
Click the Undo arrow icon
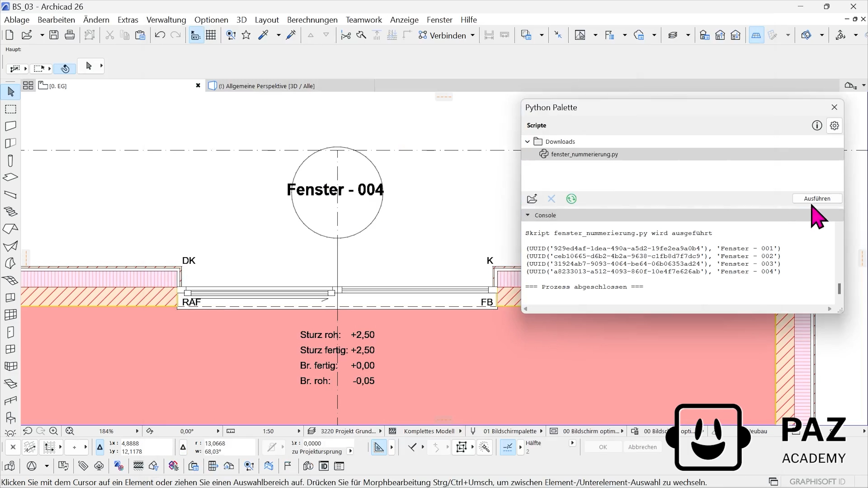pos(160,35)
